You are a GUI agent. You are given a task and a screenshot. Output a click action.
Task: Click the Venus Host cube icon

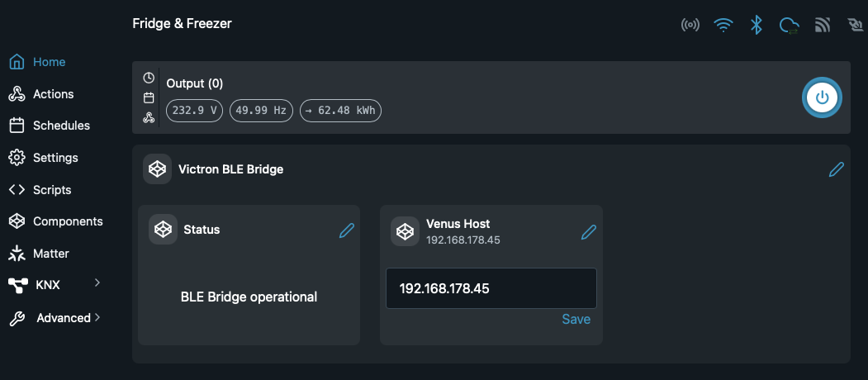click(406, 231)
